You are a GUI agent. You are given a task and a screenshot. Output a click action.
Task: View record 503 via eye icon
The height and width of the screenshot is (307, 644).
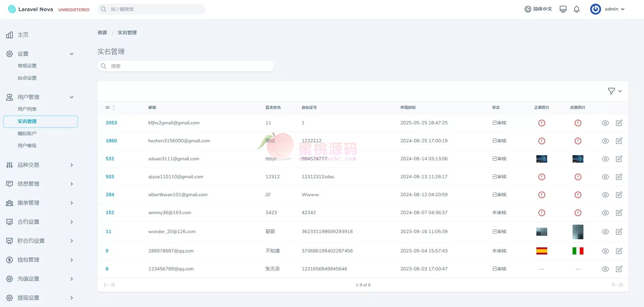click(605, 177)
